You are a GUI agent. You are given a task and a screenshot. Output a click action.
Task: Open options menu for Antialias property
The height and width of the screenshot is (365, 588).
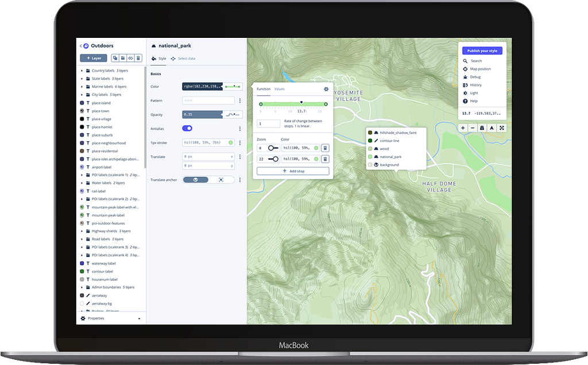(240, 129)
